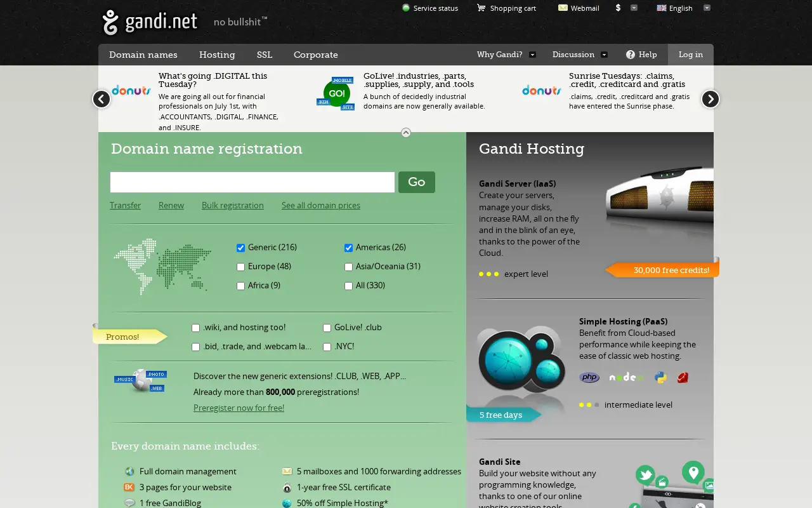812x508 pixels.
Task: Click the Preregister now for free! link
Action: pos(239,408)
